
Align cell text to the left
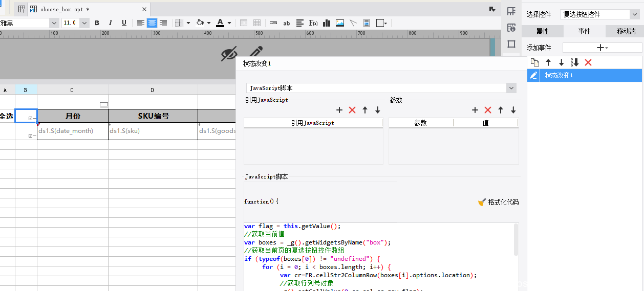141,23
